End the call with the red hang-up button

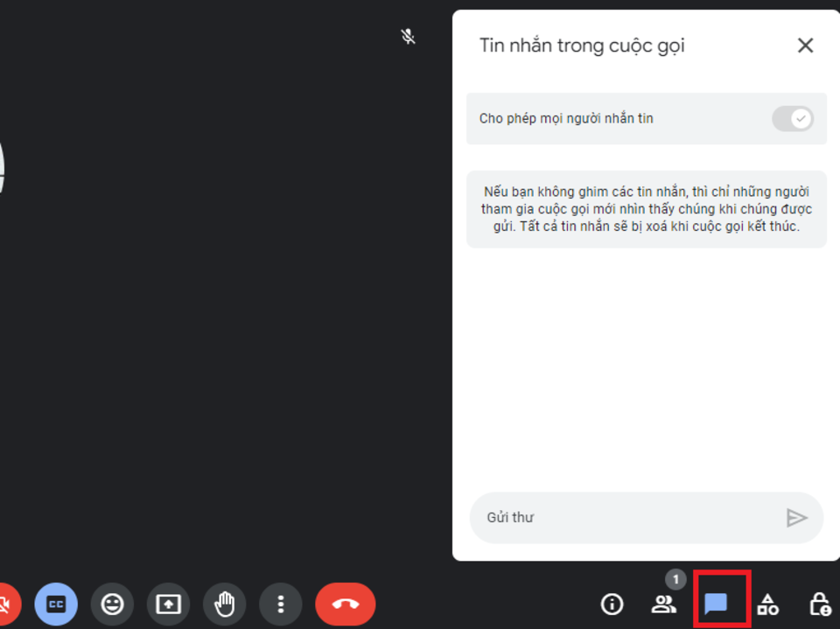(x=345, y=605)
